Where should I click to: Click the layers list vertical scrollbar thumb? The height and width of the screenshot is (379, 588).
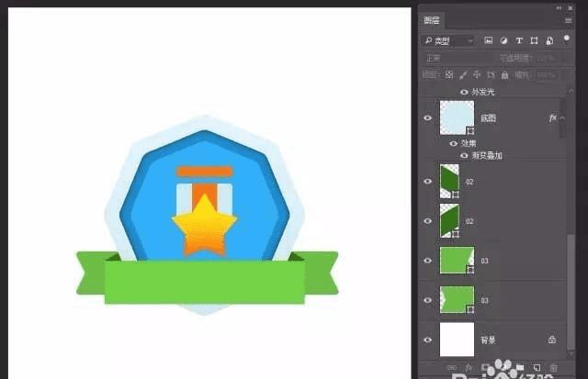click(571, 291)
